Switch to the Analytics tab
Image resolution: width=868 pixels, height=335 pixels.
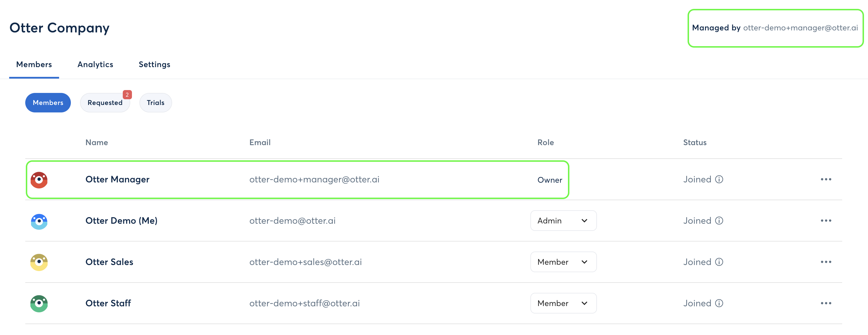coord(95,64)
